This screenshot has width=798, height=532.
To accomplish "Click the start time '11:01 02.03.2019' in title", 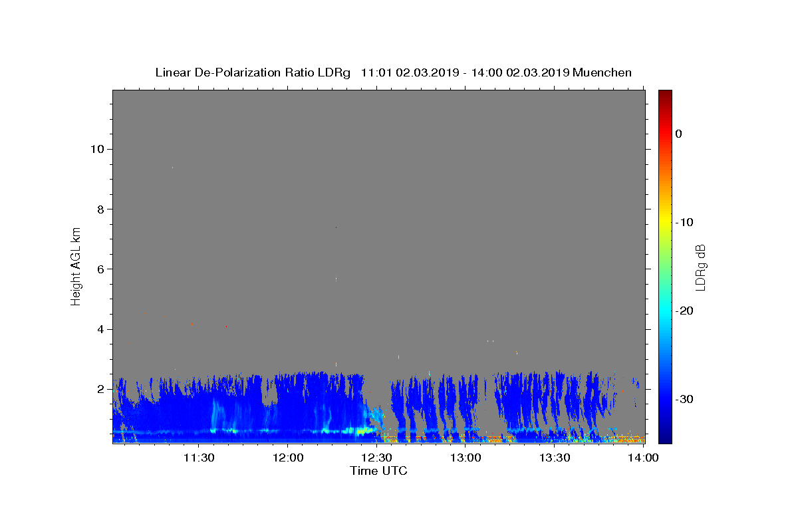I will [409, 72].
